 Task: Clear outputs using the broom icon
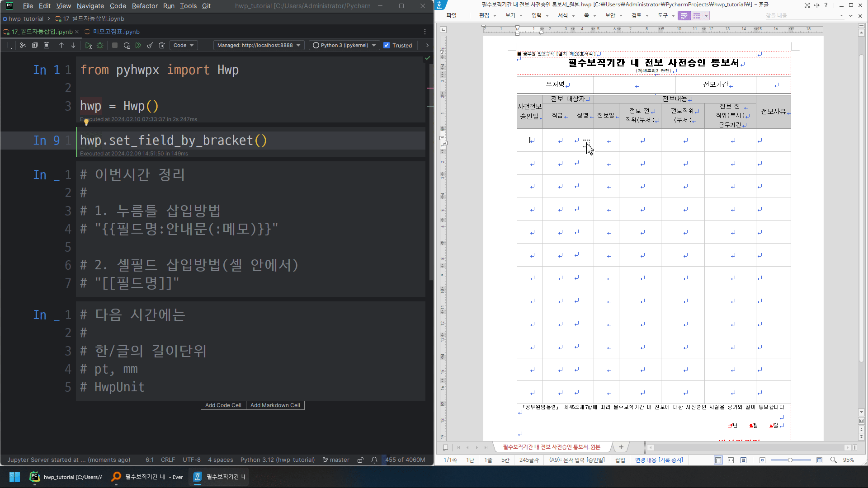pyautogui.click(x=150, y=45)
